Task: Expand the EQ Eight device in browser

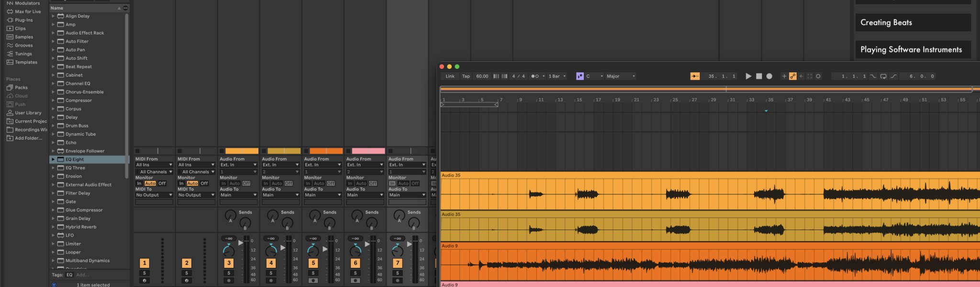Action: coord(53,159)
